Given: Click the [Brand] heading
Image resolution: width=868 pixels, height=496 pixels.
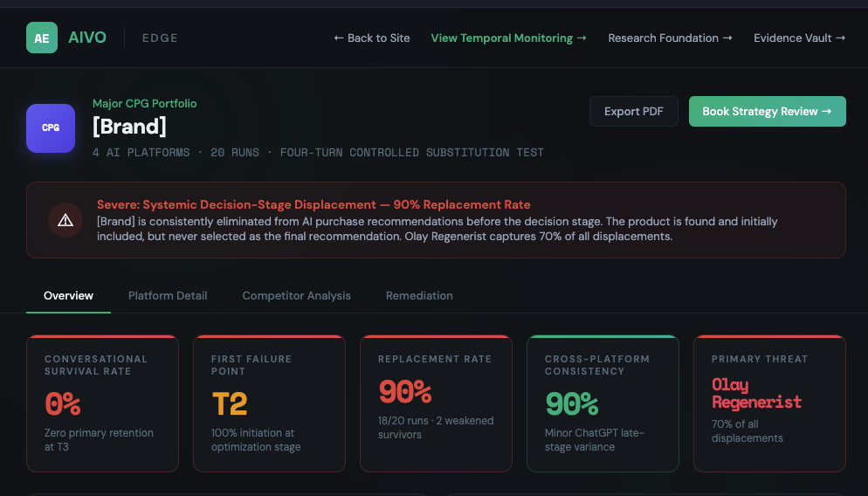Looking at the screenshot, I should click(x=129, y=127).
